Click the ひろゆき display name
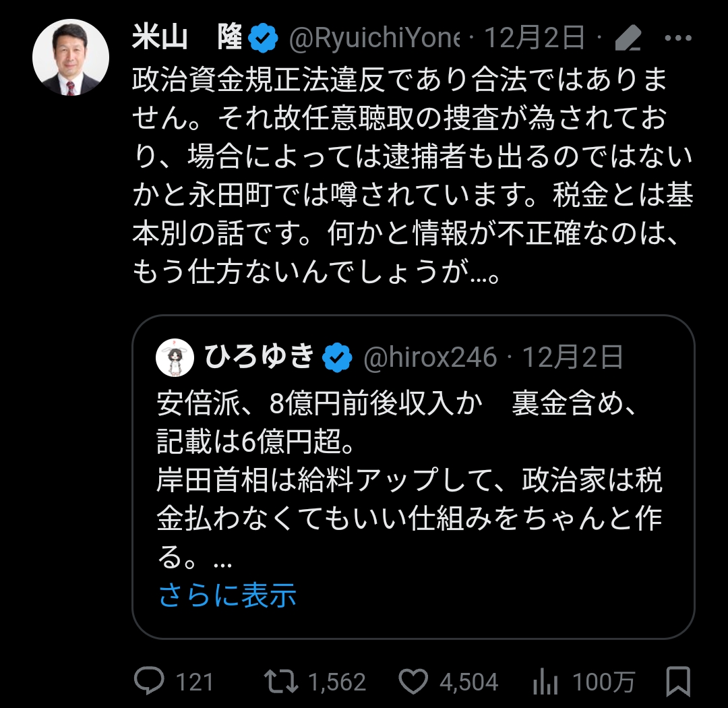728x708 pixels. [259, 357]
